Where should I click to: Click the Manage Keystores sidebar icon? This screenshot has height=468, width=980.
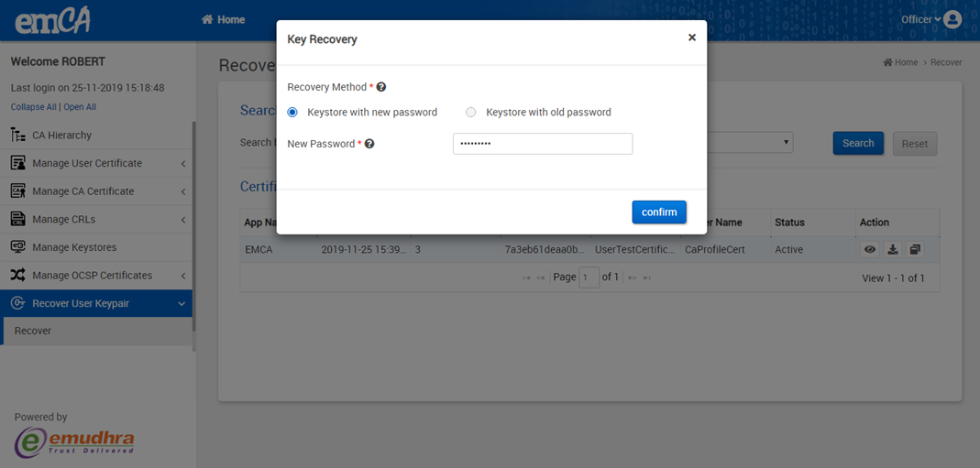tap(17, 247)
